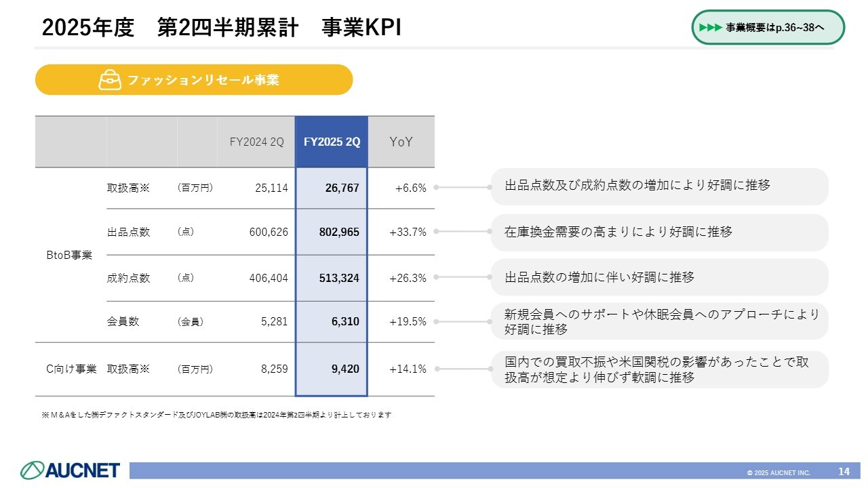Select the C向け事業 row label
Screen dimensions: 868x488
point(71,369)
